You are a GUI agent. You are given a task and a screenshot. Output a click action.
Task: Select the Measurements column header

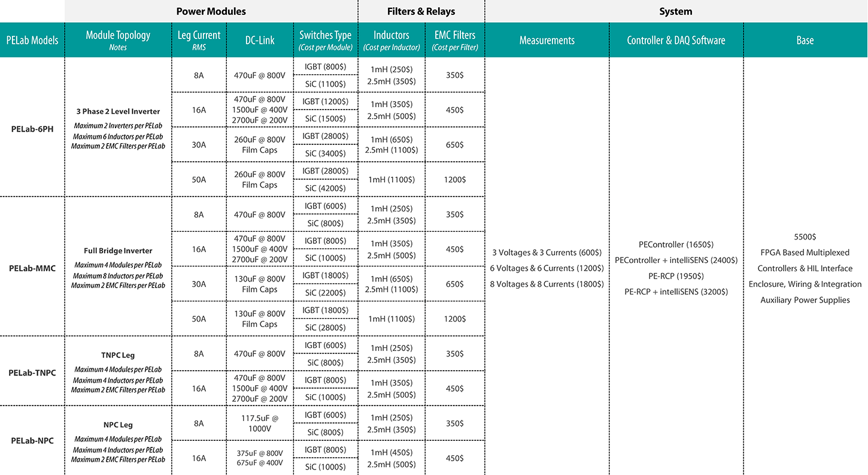click(547, 40)
